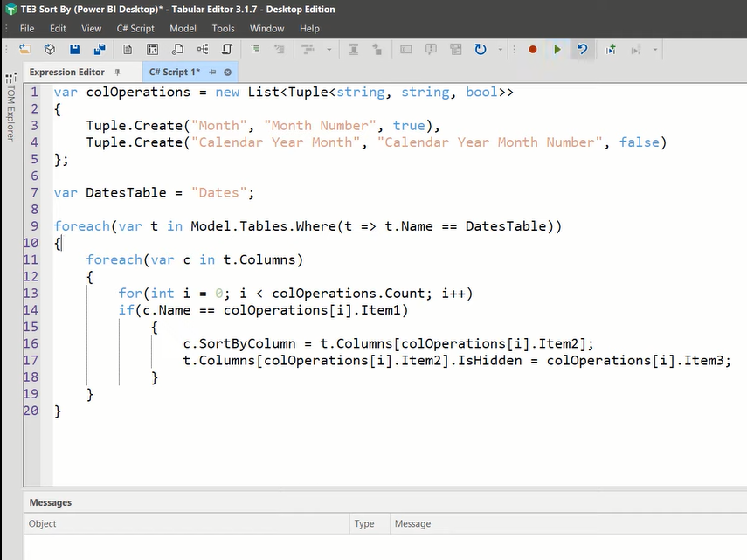Close the C# Script 1 tab
This screenshot has height=560, width=747.
point(228,72)
